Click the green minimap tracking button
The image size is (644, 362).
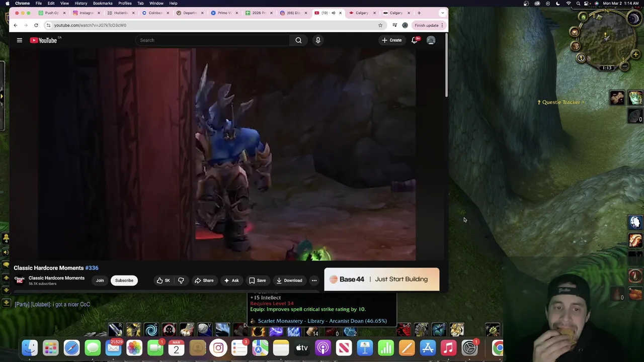coord(583,17)
